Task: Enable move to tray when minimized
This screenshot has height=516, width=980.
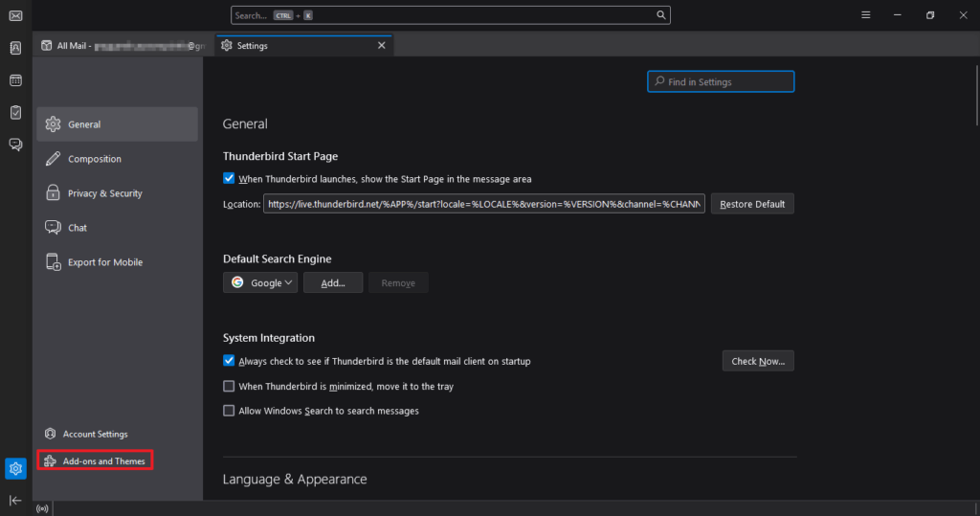Action: (229, 386)
